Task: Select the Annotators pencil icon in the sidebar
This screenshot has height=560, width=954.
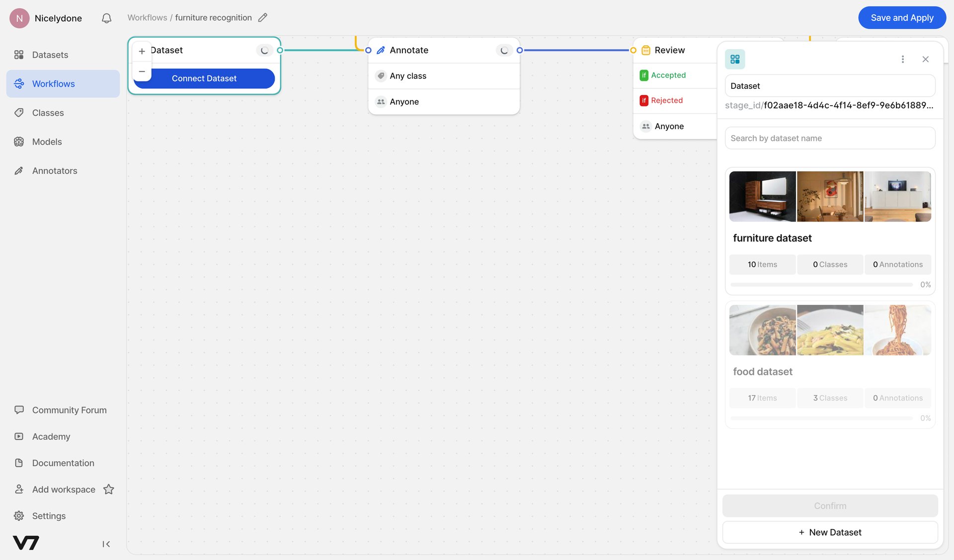Action: (19, 170)
